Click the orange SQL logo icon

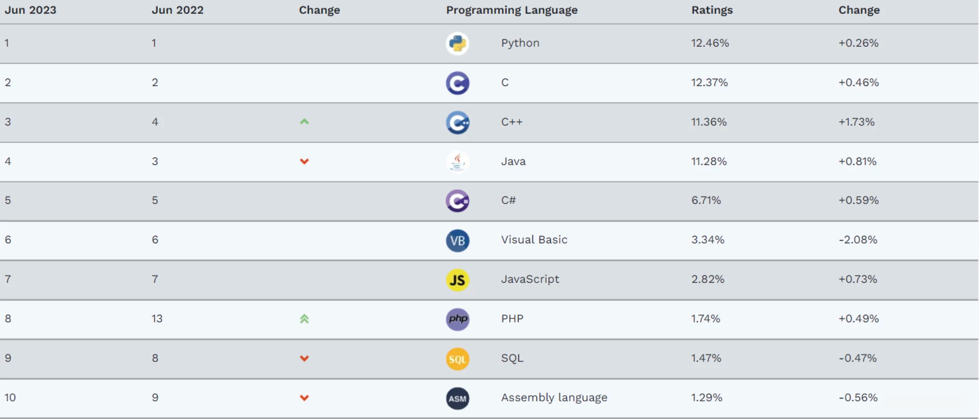click(457, 359)
